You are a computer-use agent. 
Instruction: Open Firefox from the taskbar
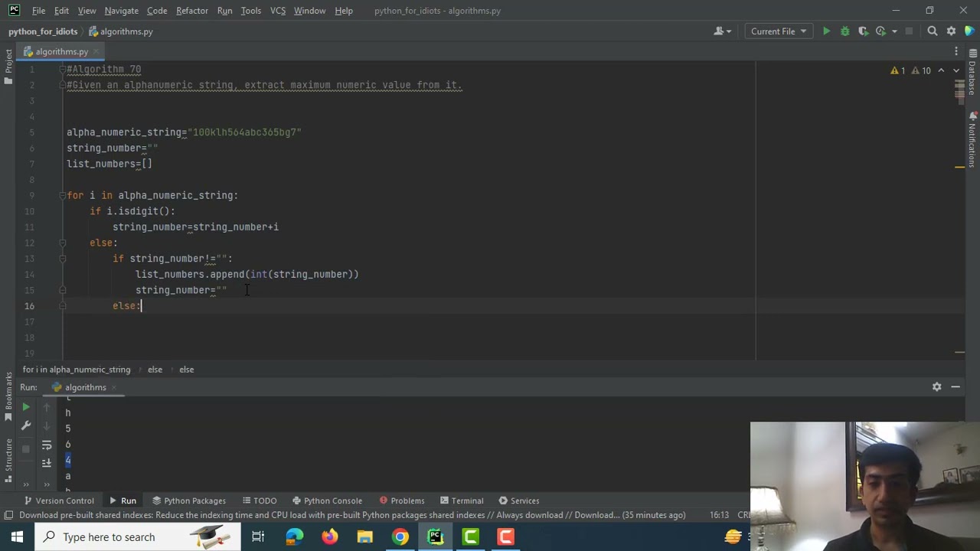click(x=329, y=537)
